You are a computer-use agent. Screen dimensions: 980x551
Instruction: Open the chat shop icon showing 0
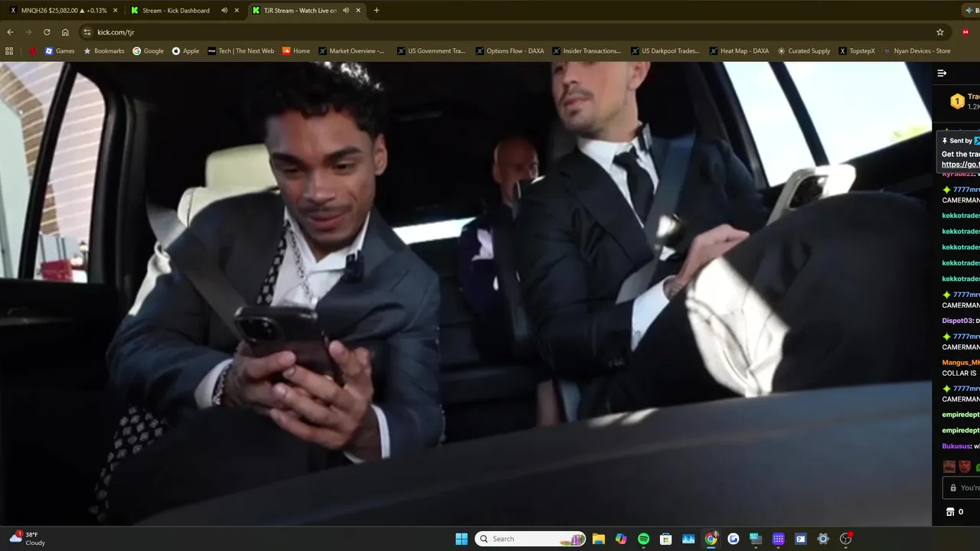[x=950, y=512]
